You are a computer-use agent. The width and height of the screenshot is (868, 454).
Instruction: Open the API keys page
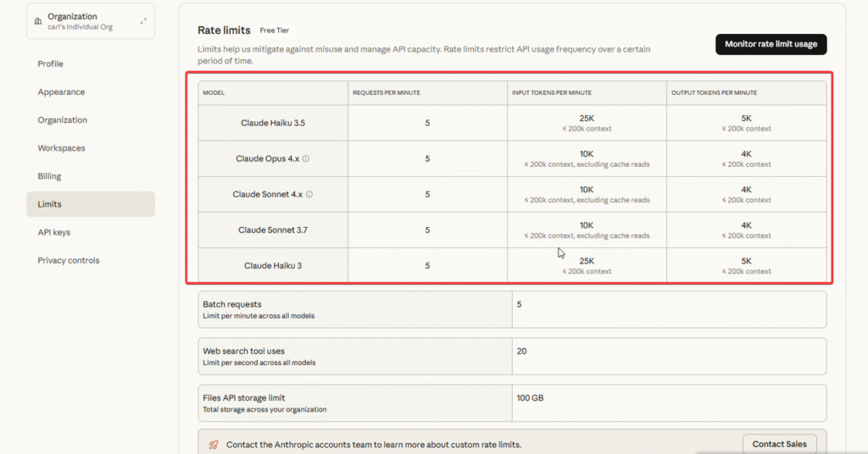click(53, 232)
